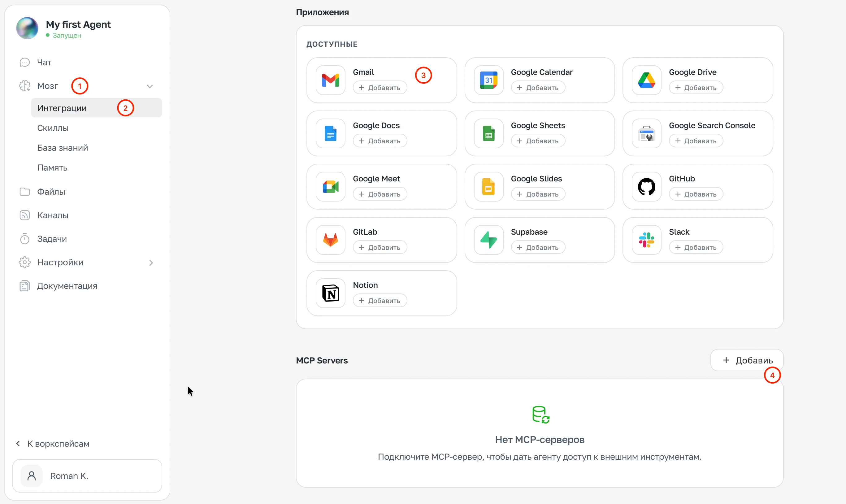Viewport: 846px width, 504px height.
Task: Add the Google Docs integration
Action: (x=380, y=141)
